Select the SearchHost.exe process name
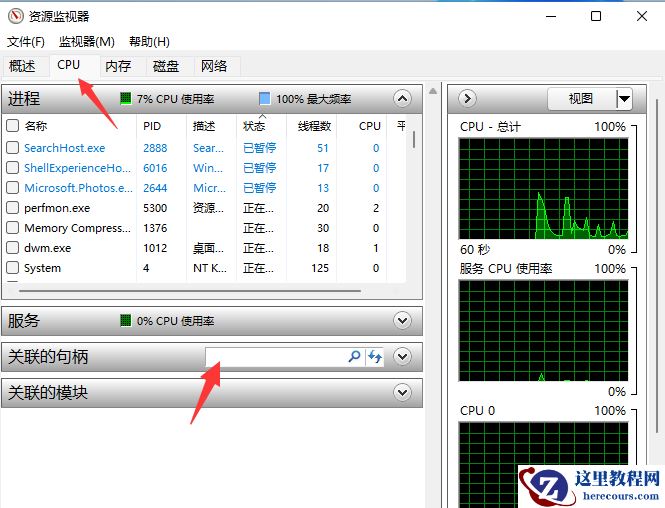This screenshot has width=665, height=508. point(64,148)
